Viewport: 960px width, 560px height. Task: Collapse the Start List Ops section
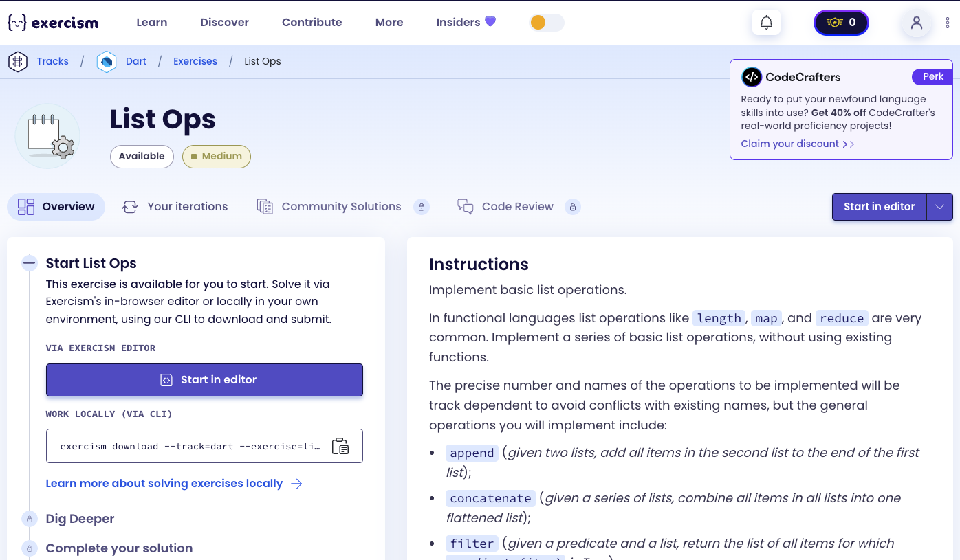pyautogui.click(x=30, y=263)
